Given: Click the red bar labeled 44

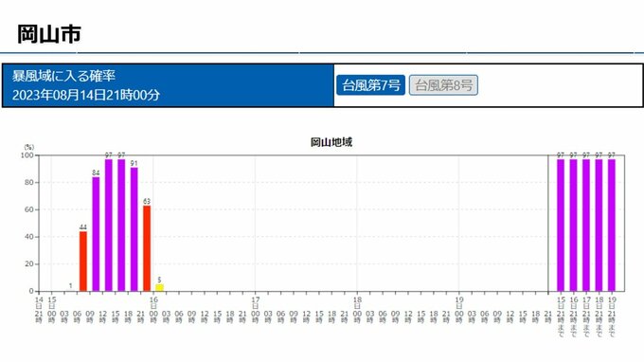Looking at the screenshot, I should (83, 262).
